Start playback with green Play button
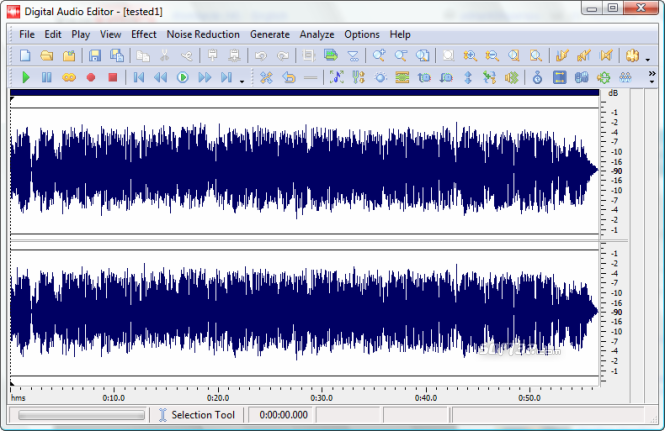 tap(26, 77)
